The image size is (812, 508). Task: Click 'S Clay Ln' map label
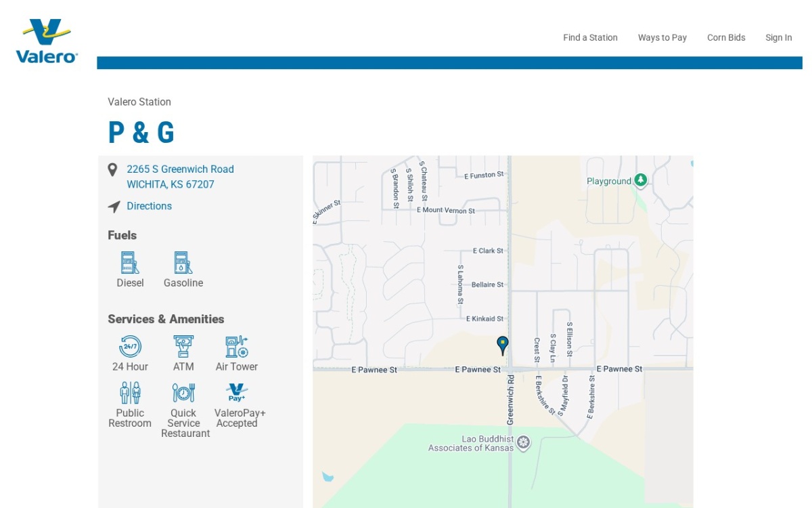553,348
